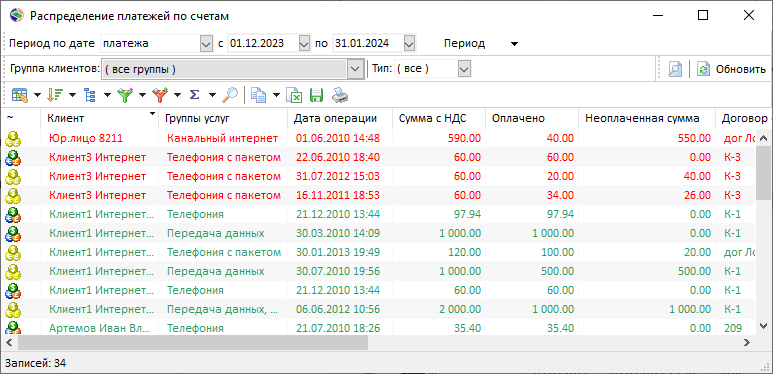Open dropdown arrow next to green funnel

pyautogui.click(x=142, y=95)
